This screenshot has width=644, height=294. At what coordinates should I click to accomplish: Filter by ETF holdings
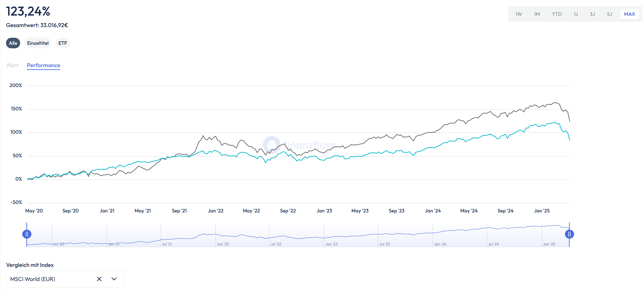tap(63, 43)
